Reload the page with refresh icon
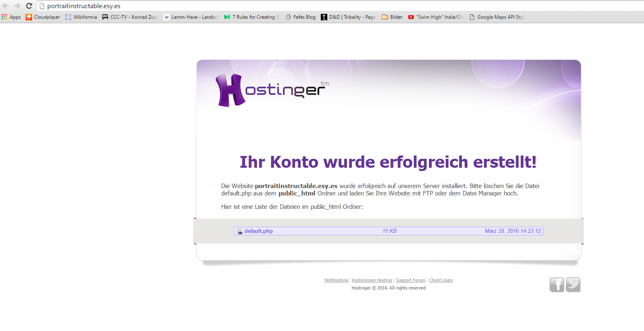Viewport: 644px width, 331px height. coord(29,6)
